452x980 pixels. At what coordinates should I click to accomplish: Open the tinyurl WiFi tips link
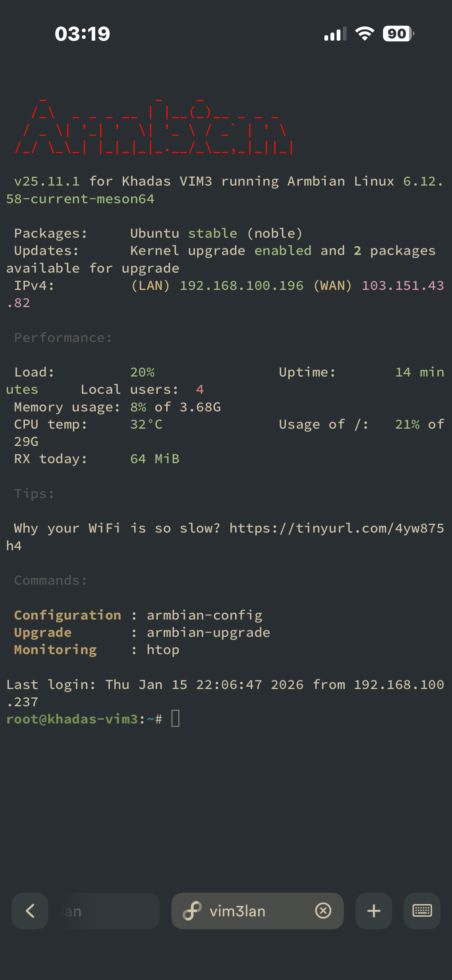(x=337, y=528)
